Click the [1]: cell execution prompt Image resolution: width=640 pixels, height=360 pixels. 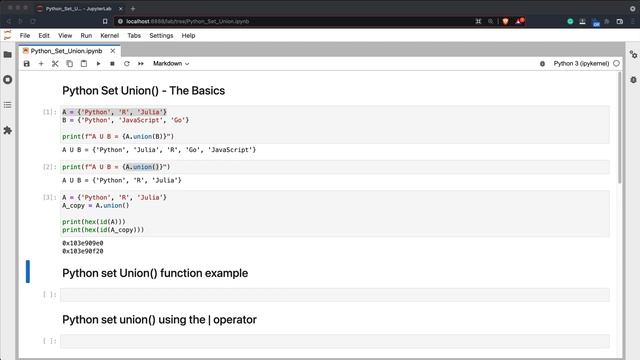tap(49, 112)
